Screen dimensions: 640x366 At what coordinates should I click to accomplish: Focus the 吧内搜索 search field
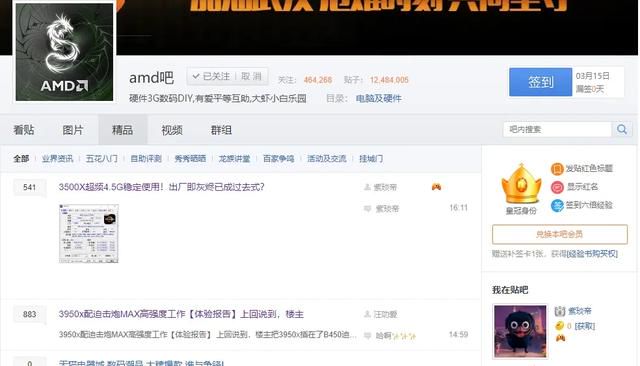tap(558, 129)
